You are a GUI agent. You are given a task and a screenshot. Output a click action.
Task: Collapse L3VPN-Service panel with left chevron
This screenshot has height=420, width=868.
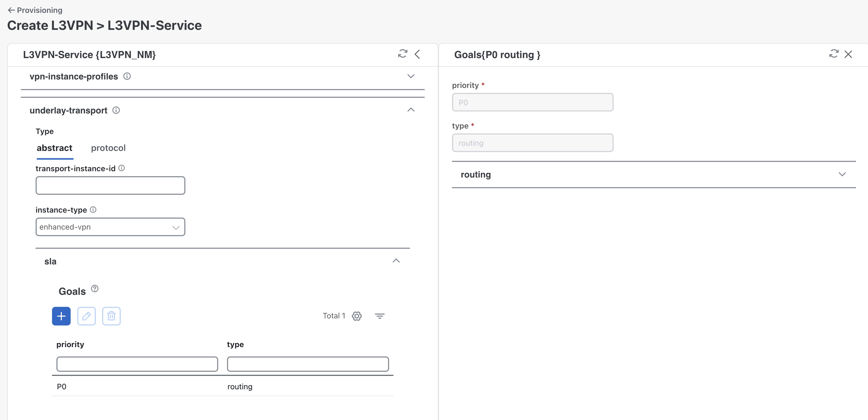pyautogui.click(x=417, y=54)
